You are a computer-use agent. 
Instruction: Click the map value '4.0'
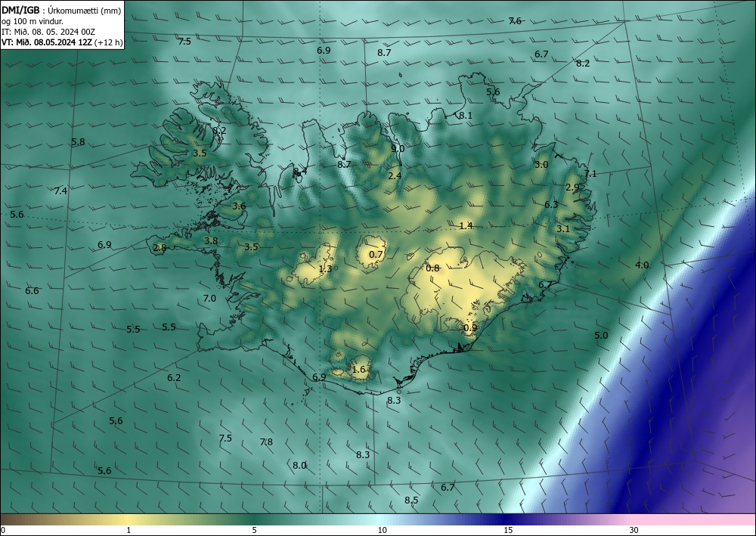click(x=642, y=265)
